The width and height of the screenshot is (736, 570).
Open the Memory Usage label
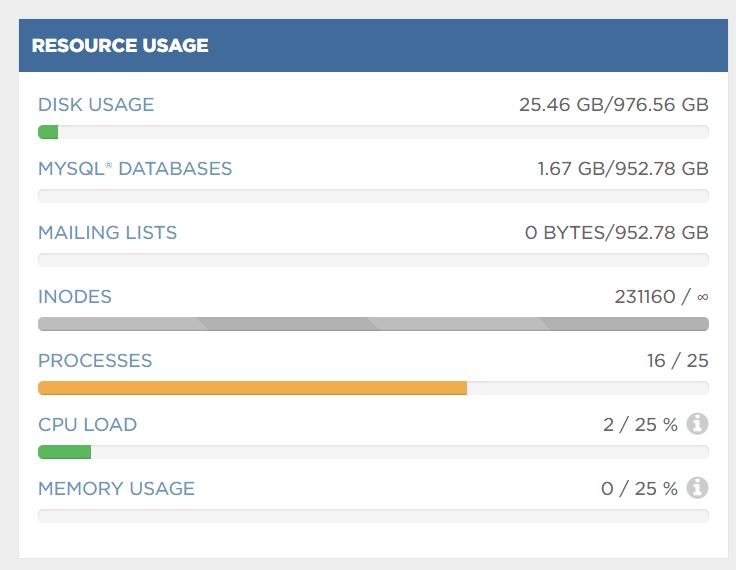point(116,489)
